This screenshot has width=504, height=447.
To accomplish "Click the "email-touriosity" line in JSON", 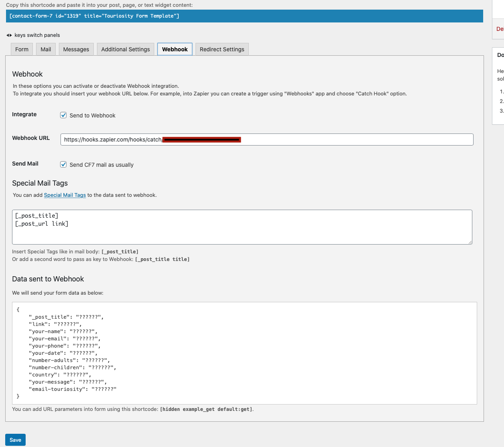I will pyautogui.click(x=73, y=389).
